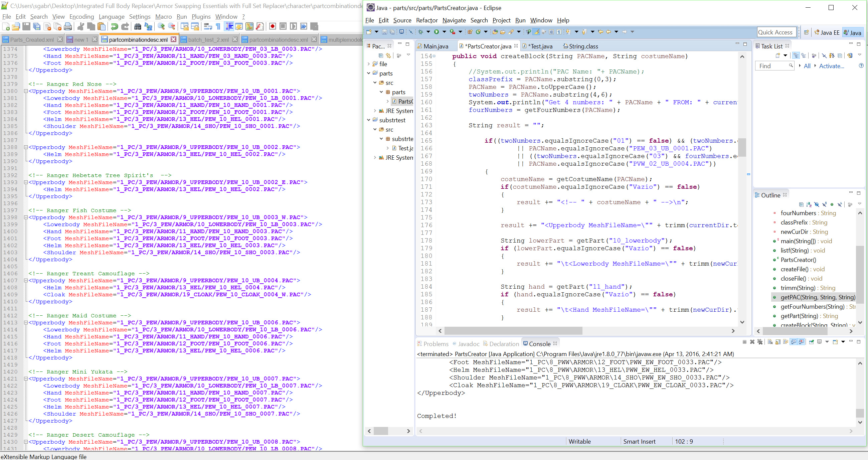Toggle console Scroll Lock icon
Image resolution: width=868 pixels, height=460 pixels.
click(778, 342)
